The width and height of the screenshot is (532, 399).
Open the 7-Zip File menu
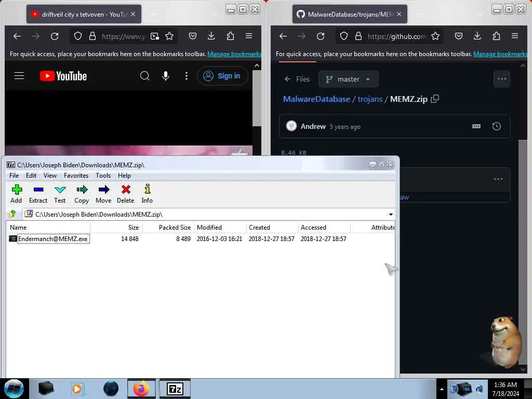[14, 176]
